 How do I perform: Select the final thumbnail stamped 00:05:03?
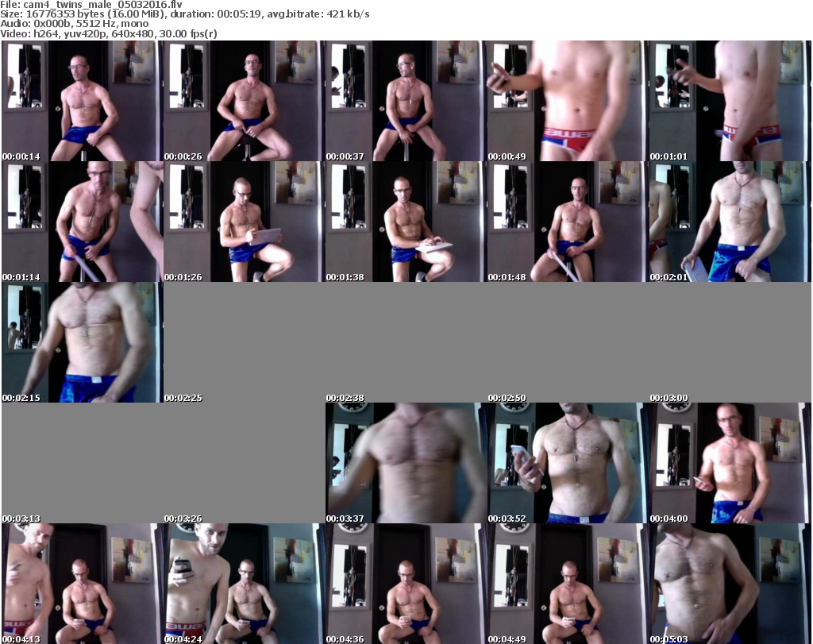(730, 584)
